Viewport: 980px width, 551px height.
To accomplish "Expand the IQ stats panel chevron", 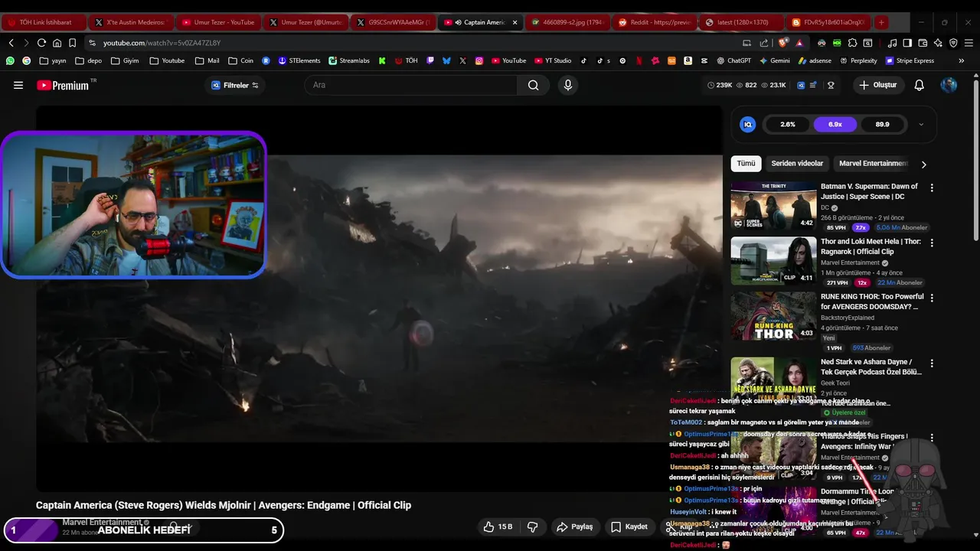I will point(921,124).
